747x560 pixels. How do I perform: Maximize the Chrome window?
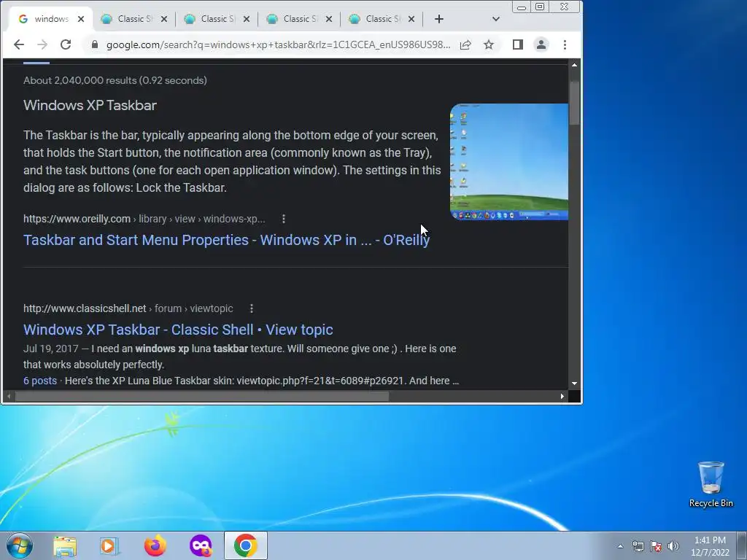[540, 7]
